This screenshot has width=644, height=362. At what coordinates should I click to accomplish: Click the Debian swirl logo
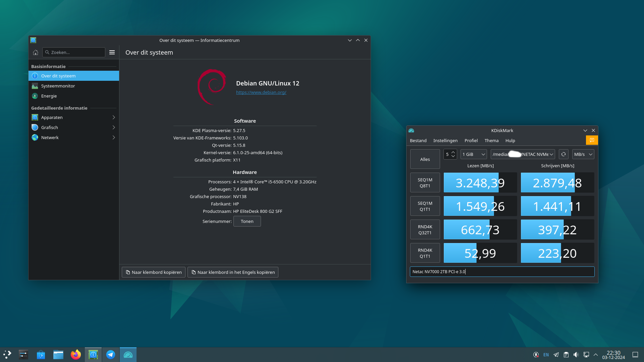(212, 87)
